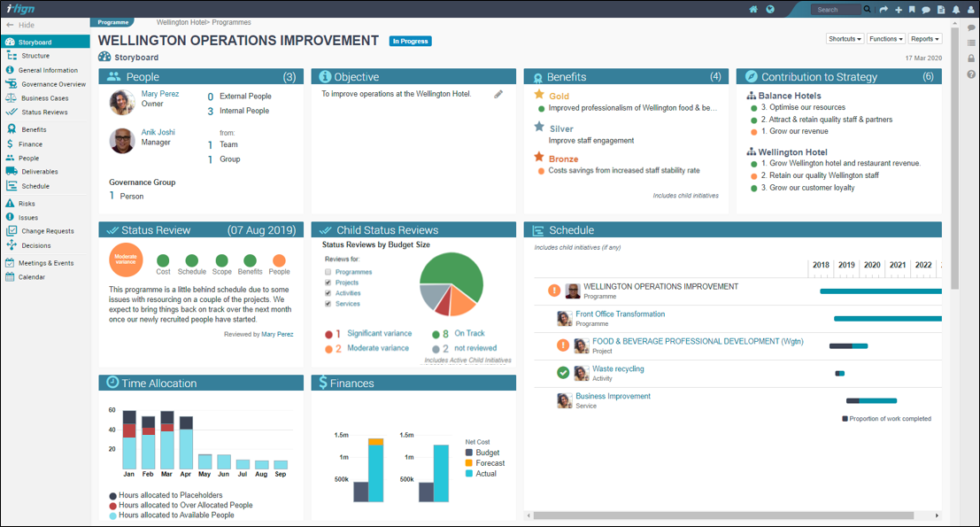Open the Shortcuts dropdown
The height and width of the screenshot is (527, 980).
coord(845,39)
